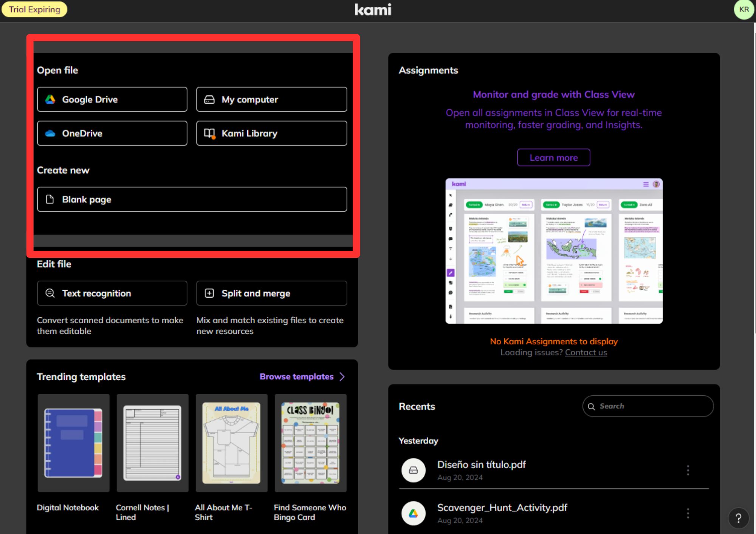Image resolution: width=756 pixels, height=534 pixels.
Task: Click the Cornell Notes | Lined title
Action: (x=142, y=512)
